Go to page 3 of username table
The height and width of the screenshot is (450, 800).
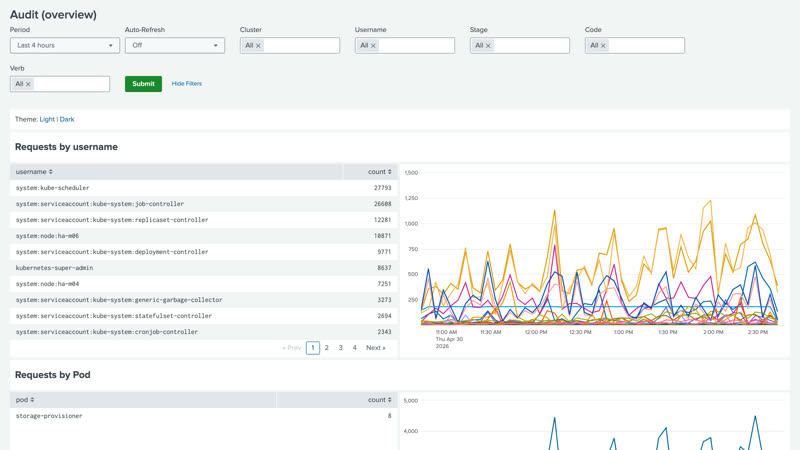(341, 348)
